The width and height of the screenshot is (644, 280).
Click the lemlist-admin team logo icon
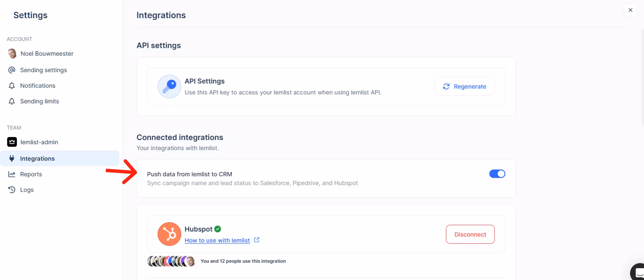click(x=12, y=142)
